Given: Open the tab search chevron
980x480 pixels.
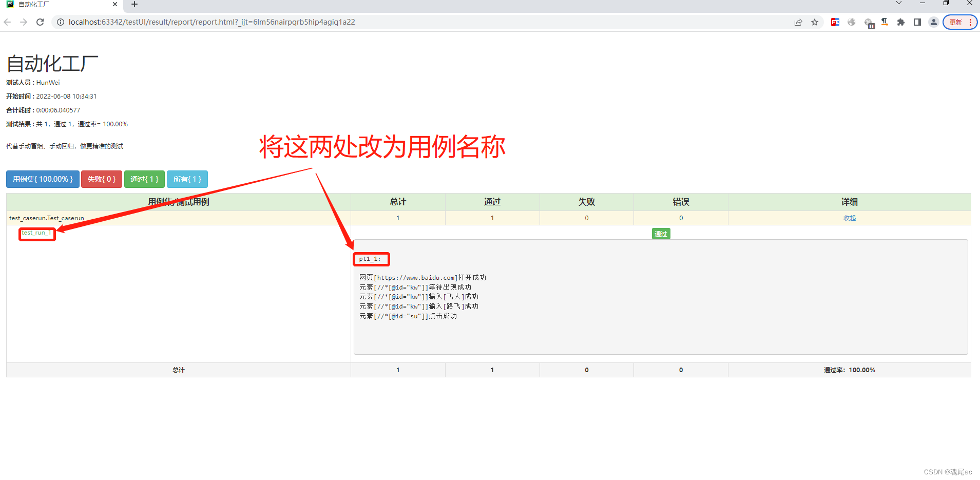Looking at the screenshot, I should point(898,3).
